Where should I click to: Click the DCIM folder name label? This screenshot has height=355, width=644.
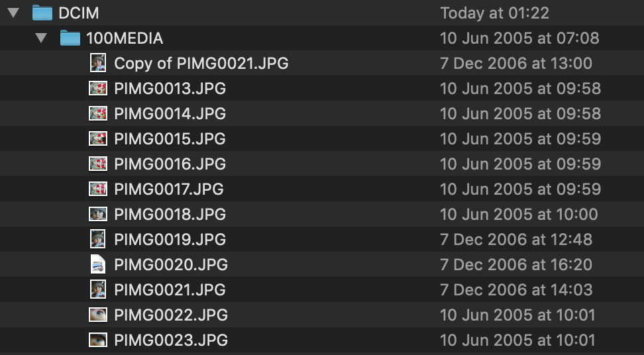pos(79,13)
